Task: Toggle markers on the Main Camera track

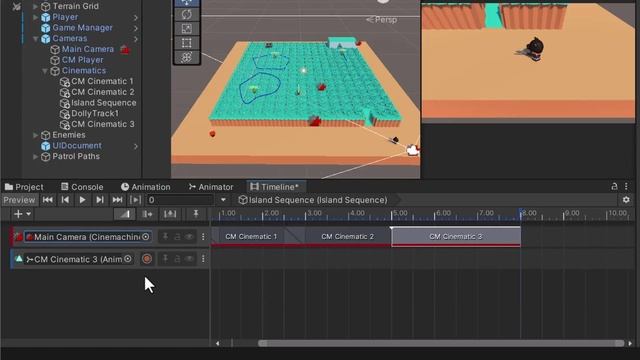Action: [165, 237]
